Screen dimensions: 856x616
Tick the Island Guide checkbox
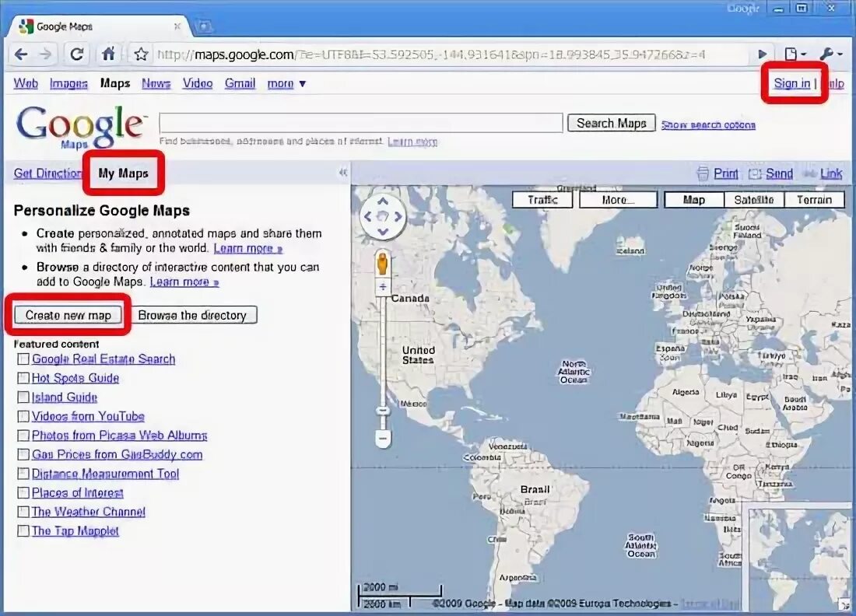pyautogui.click(x=23, y=397)
